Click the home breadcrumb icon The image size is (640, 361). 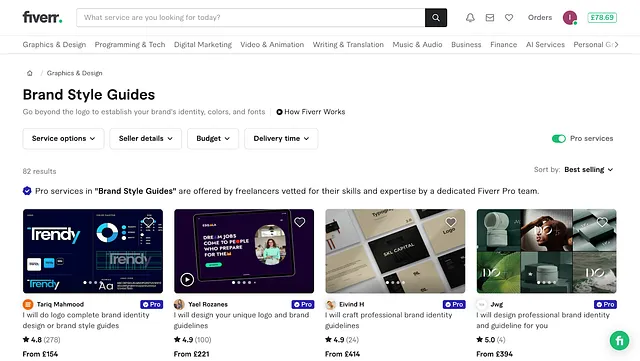tap(29, 73)
